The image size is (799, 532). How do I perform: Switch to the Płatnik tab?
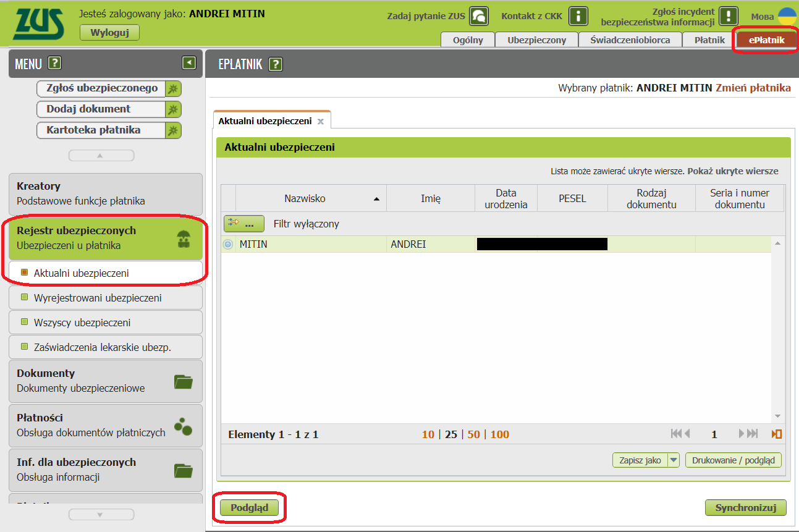(709, 40)
